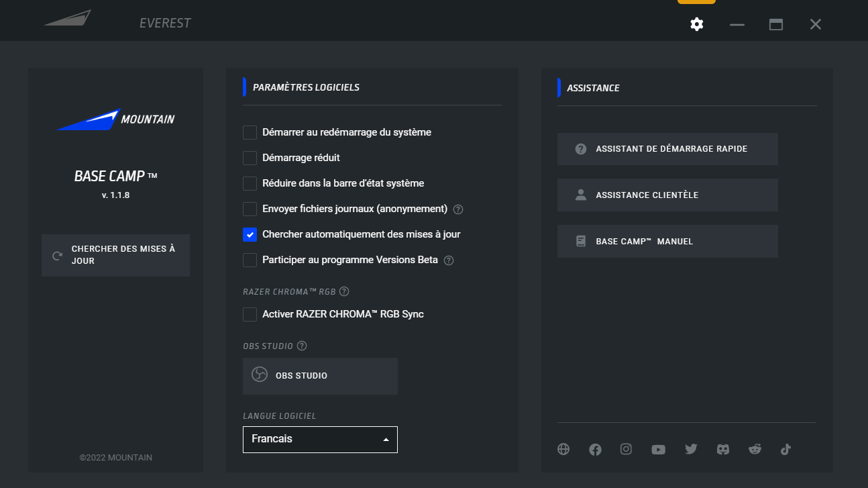Image resolution: width=868 pixels, height=488 pixels.
Task: Open the YouTube social icon
Action: coord(658,450)
